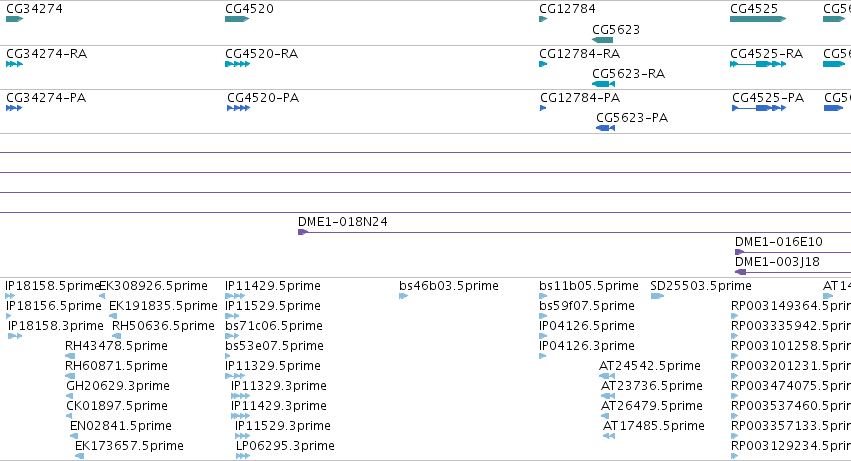Click EST GH20629.3prime label

click(118, 386)
